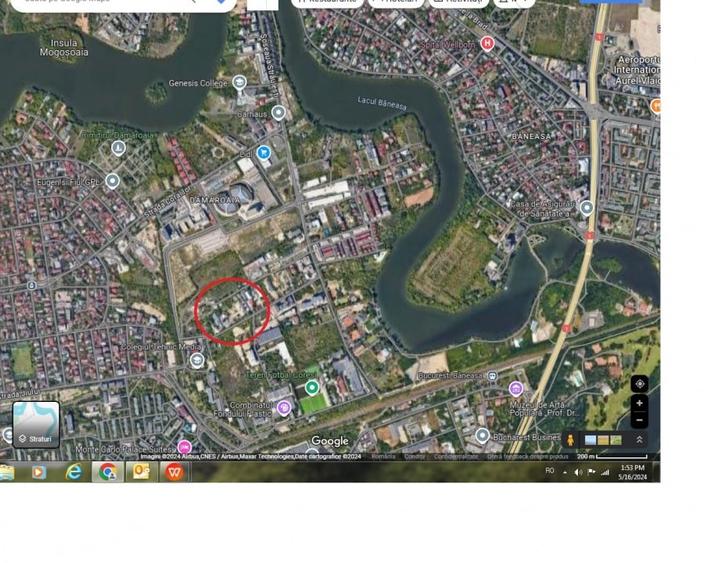Click the zoom in plus button
Viewport: 704px width, 563px height.
tap(640, 403)
